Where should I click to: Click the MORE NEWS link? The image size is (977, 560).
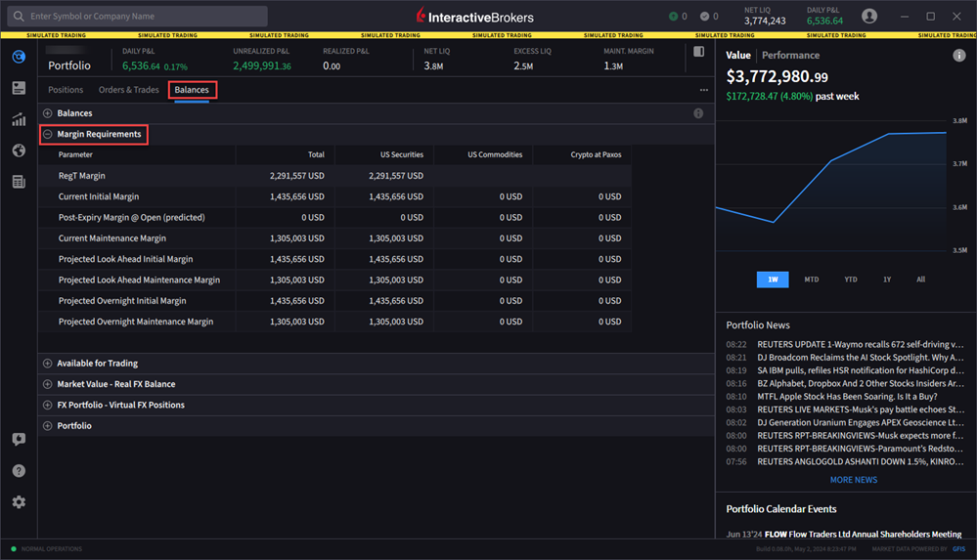point(854,480)
